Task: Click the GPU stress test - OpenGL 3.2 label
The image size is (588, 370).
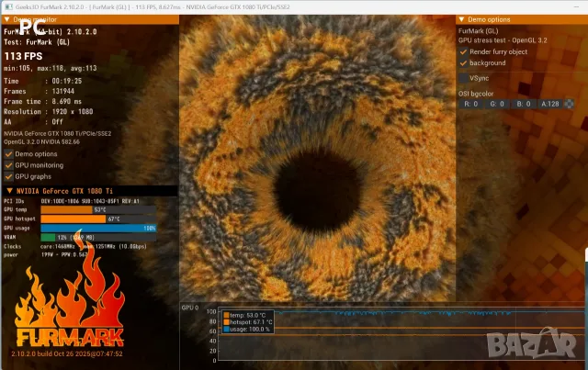Action: coord(503,40)
